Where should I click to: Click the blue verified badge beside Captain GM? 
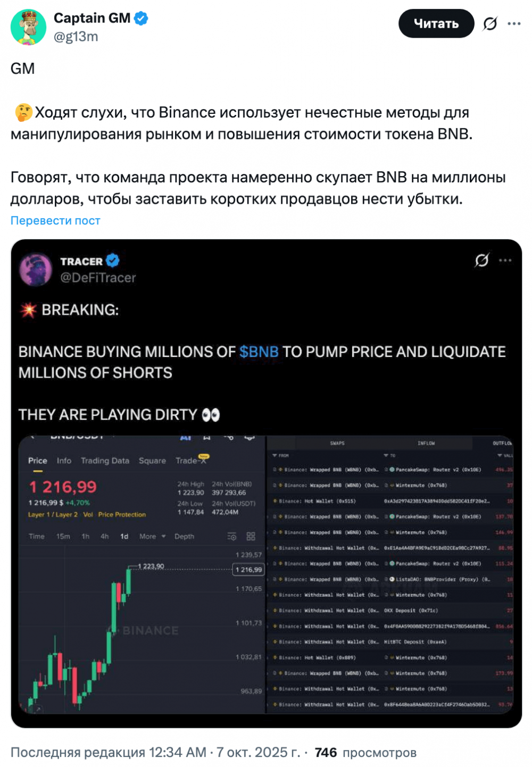141,19
